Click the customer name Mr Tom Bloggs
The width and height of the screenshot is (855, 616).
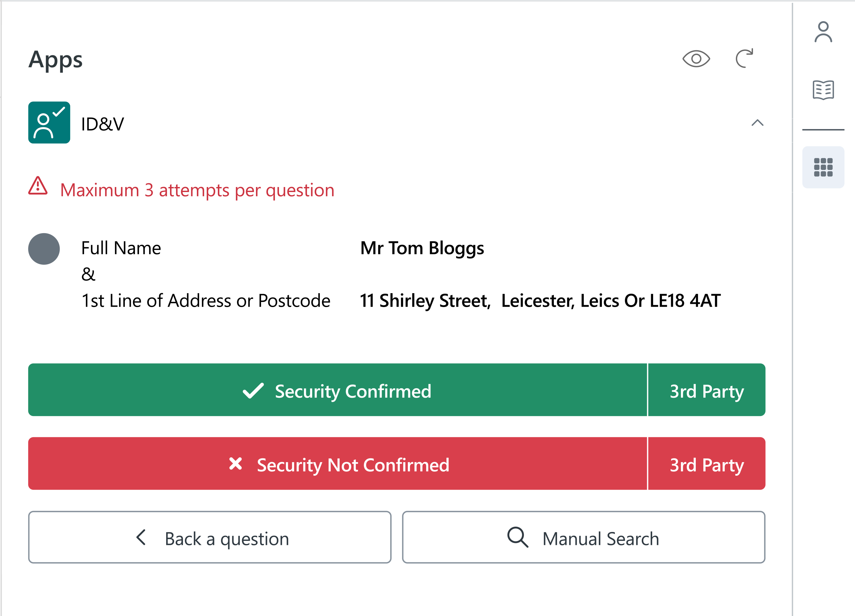tap(422, 248)
